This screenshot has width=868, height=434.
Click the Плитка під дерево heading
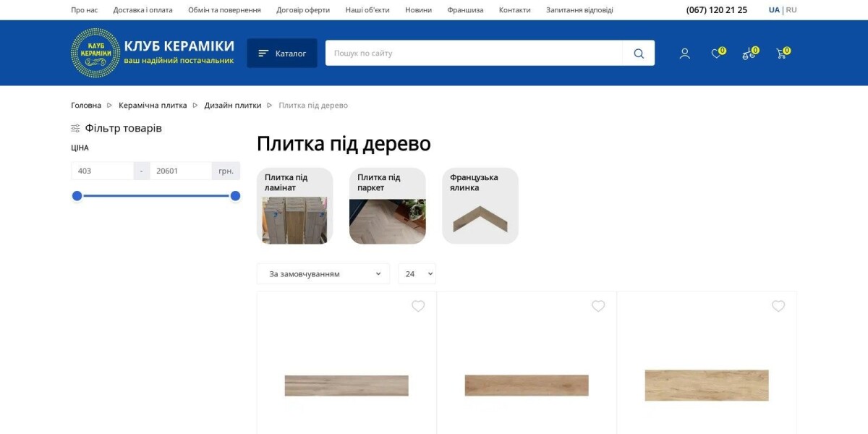tap(344, 144)
